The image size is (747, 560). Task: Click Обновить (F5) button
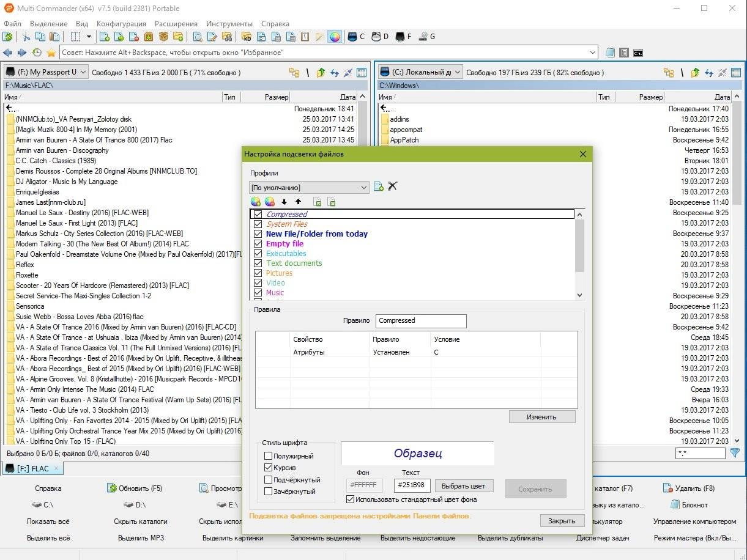(135, 488)
